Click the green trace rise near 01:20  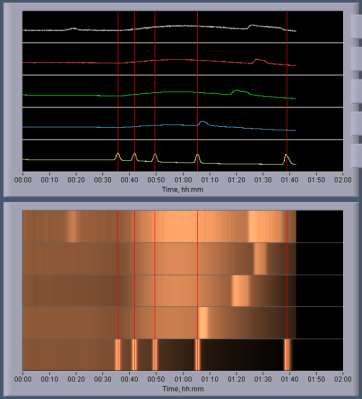click(237, 91)
